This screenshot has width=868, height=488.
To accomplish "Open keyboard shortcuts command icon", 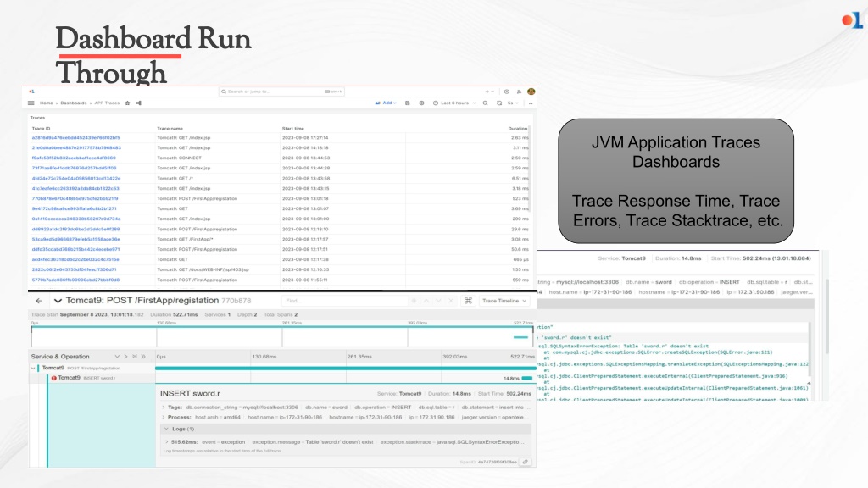I will tap(468, 301).
